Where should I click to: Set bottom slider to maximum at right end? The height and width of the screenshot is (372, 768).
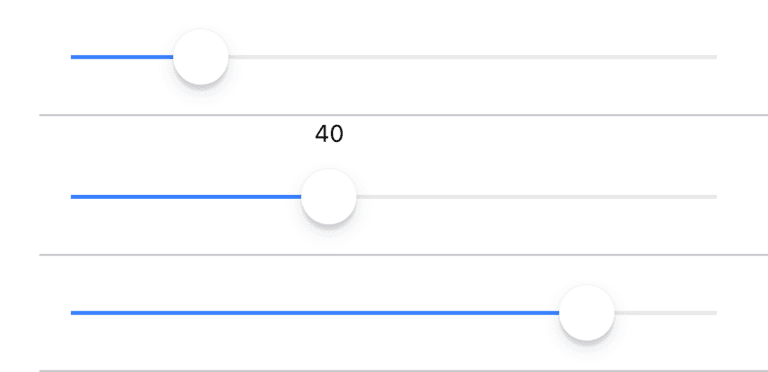716,313
